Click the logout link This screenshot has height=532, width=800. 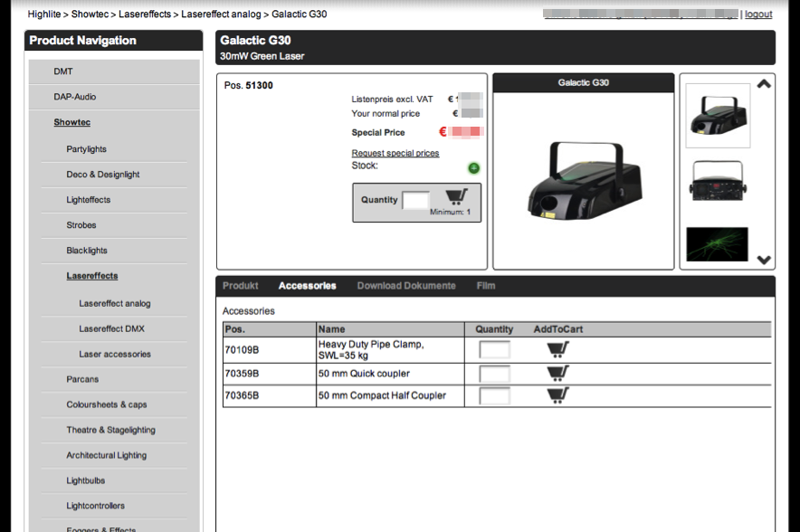tap(758, 14)
